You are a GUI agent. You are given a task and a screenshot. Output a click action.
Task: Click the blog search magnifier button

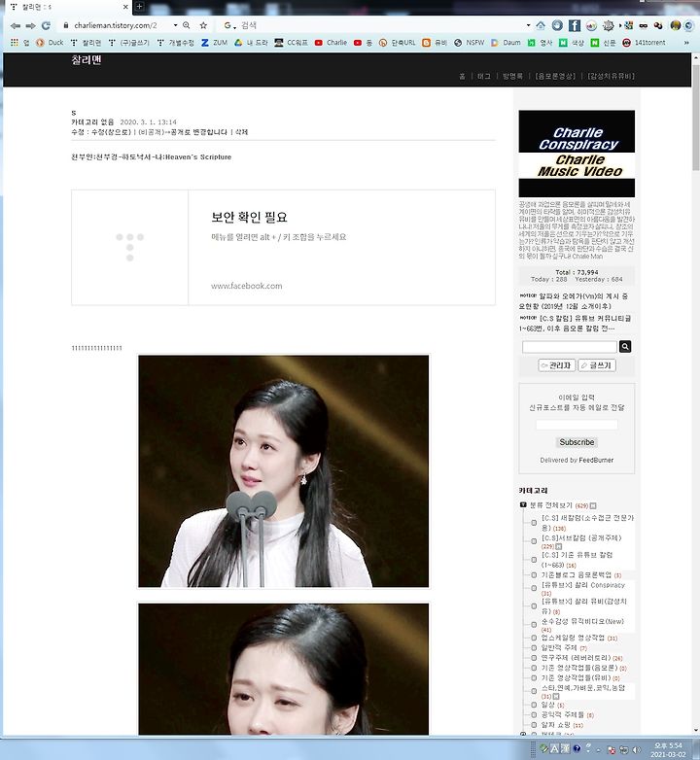pyautogui.click(x=625, y=347)
